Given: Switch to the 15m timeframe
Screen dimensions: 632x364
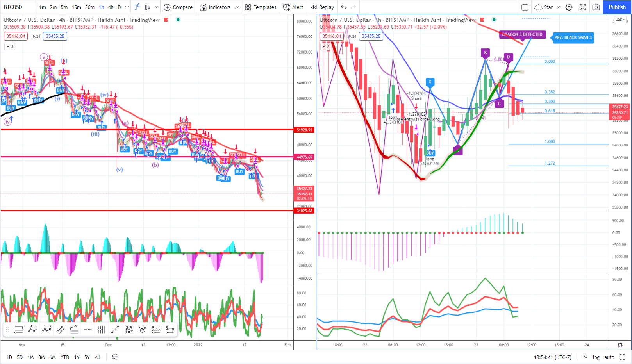Looking at the screenshot, I should coord(77,7).
